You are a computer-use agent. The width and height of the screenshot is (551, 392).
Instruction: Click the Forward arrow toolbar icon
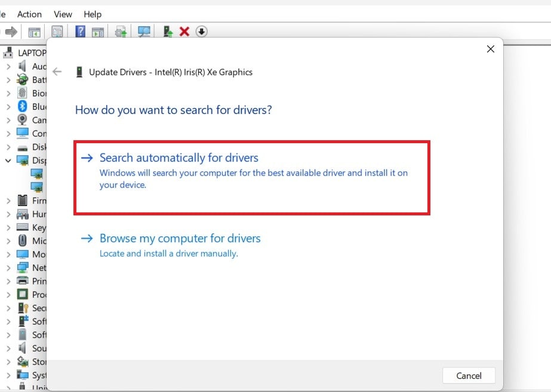[11, 32]
